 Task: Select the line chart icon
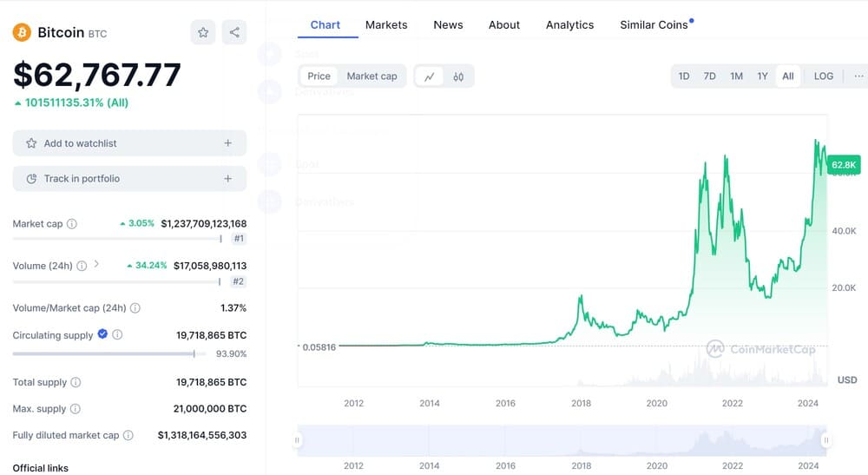click(x=429, y=76)
